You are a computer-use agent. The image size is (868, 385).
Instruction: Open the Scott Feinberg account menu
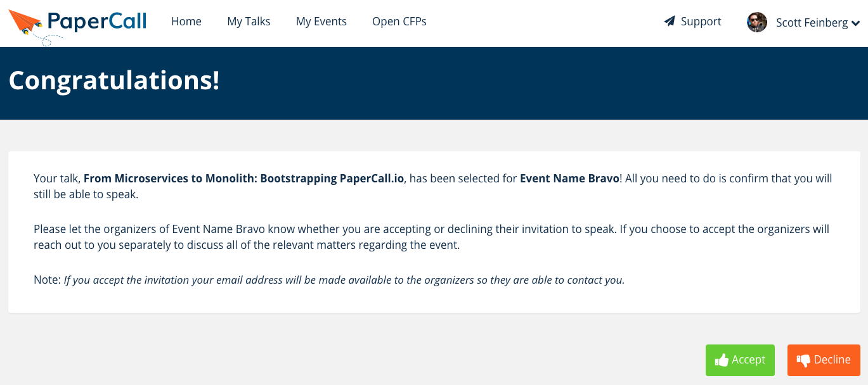coord(812,23)
